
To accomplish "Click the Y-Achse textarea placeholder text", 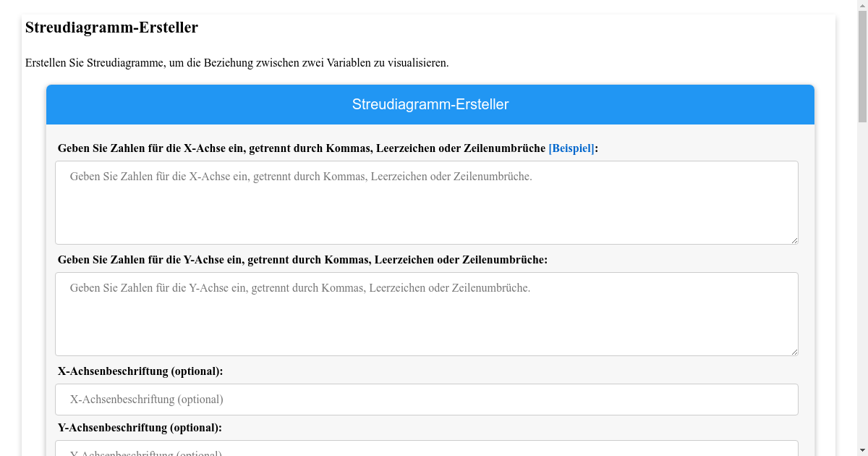I will 300,287.
